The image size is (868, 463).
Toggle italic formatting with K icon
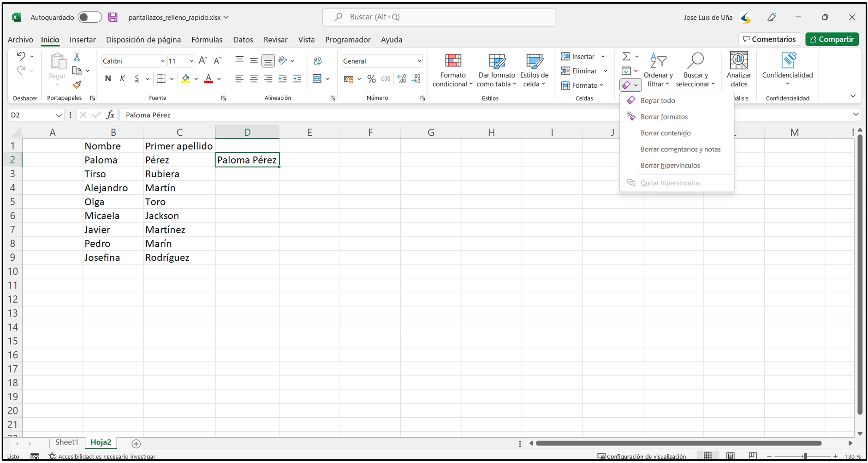pyautogui.click(x=122, y=78)
